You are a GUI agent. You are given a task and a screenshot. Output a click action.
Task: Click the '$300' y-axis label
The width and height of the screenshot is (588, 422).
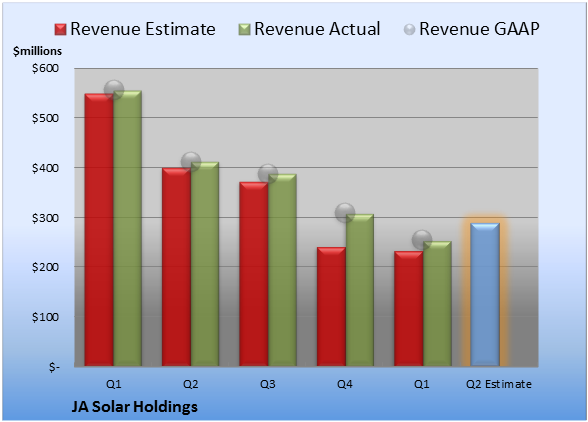click(x=45, y=218)
